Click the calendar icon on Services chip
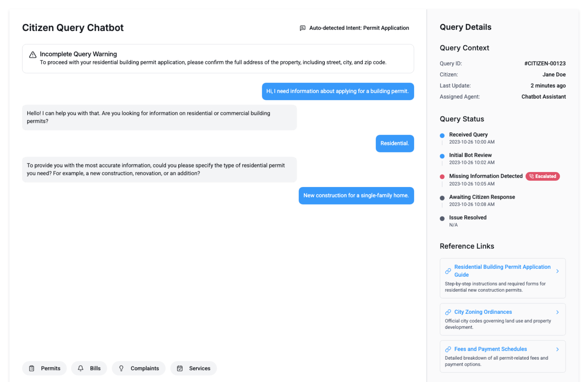588x382 pixels. [x=180, y=368]
